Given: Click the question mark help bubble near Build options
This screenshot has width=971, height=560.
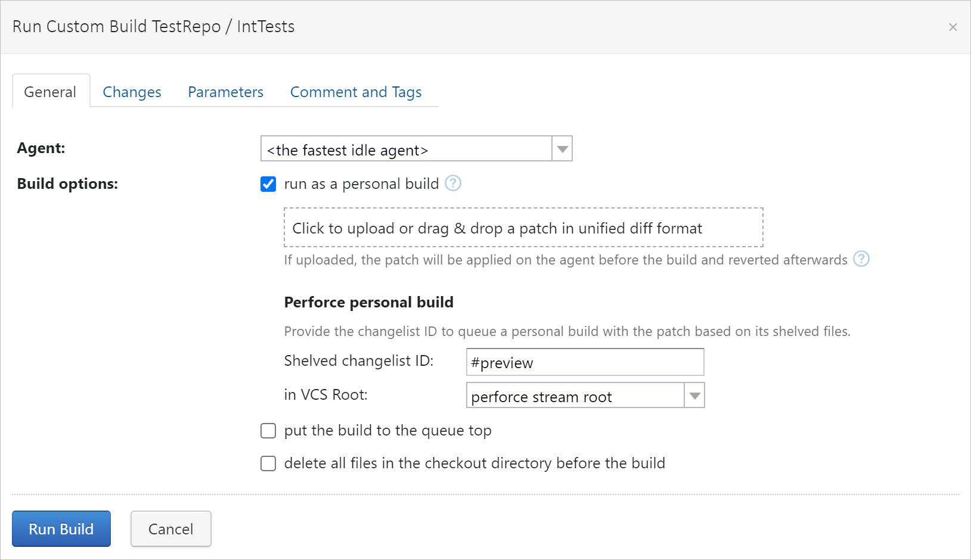Looking at the screenshot, I should coord(453,183).
